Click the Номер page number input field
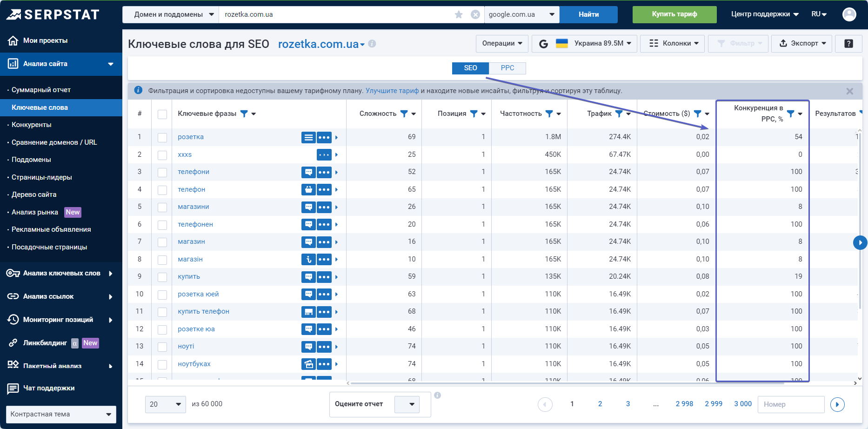The height and width of the screenshot is (429, 868). (x=791, y=404)
